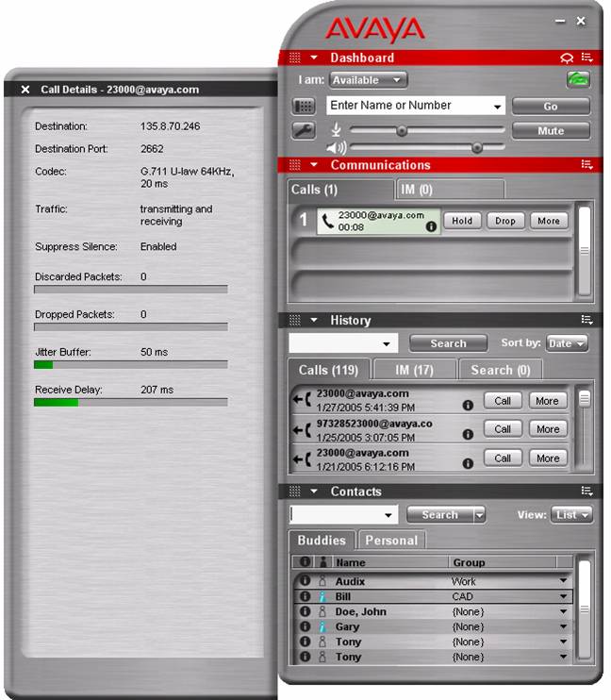Collapse the Contacts panel
Image resolution: width=611 pixels, height=700 pixels.
coord(314,492)
